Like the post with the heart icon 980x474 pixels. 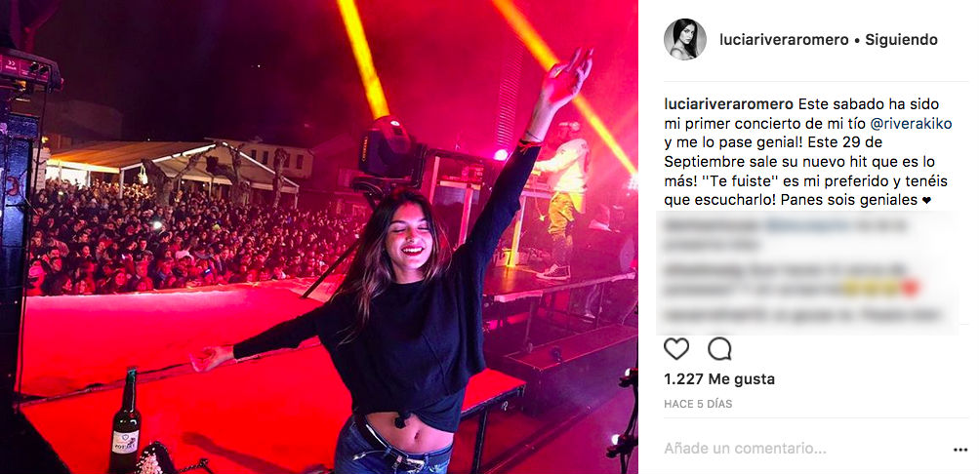(676, 349)
